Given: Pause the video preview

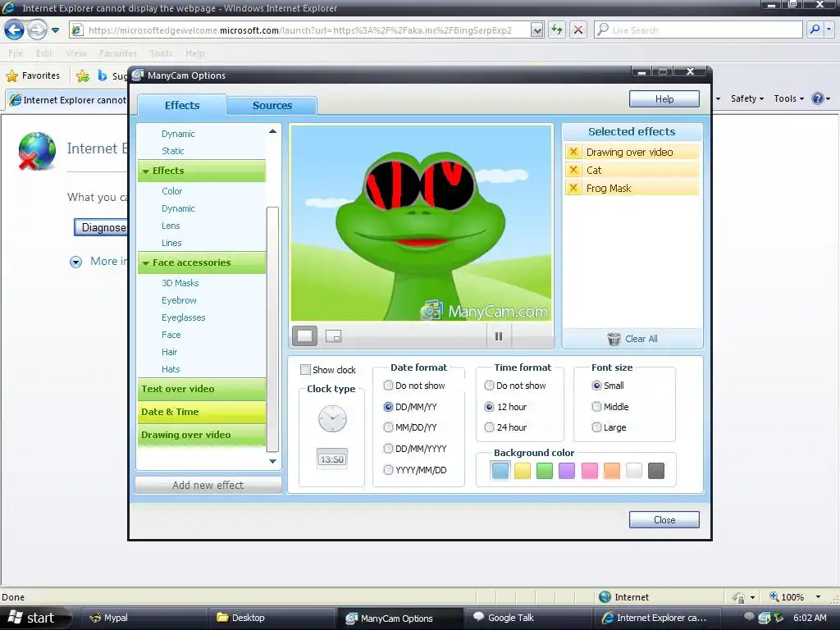Looking at the screenshot, I should (x=499, y=336).
